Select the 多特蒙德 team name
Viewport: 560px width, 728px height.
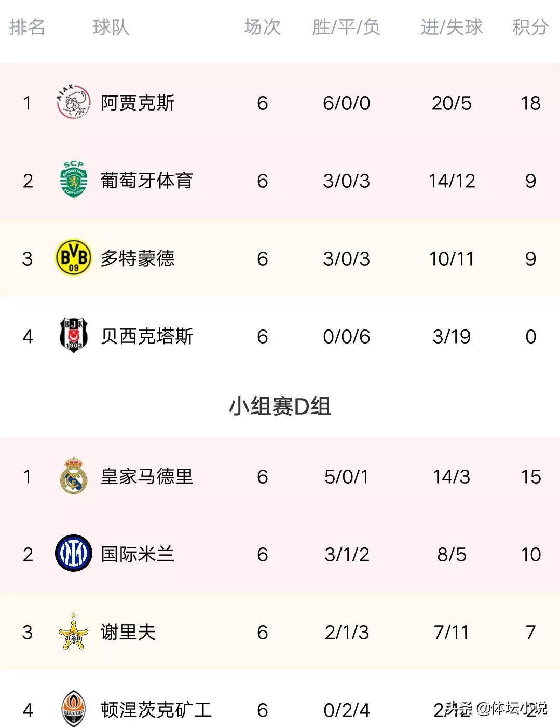click(138, 258)
